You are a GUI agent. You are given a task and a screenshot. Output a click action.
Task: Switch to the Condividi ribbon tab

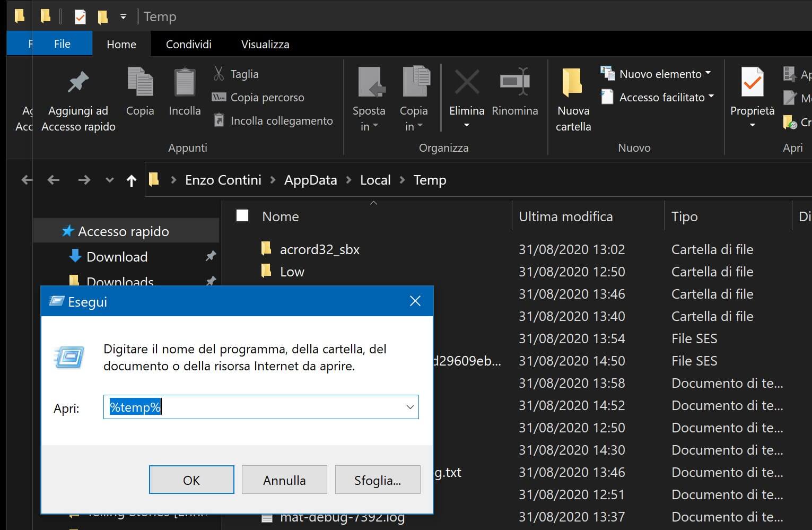(188, 44)
